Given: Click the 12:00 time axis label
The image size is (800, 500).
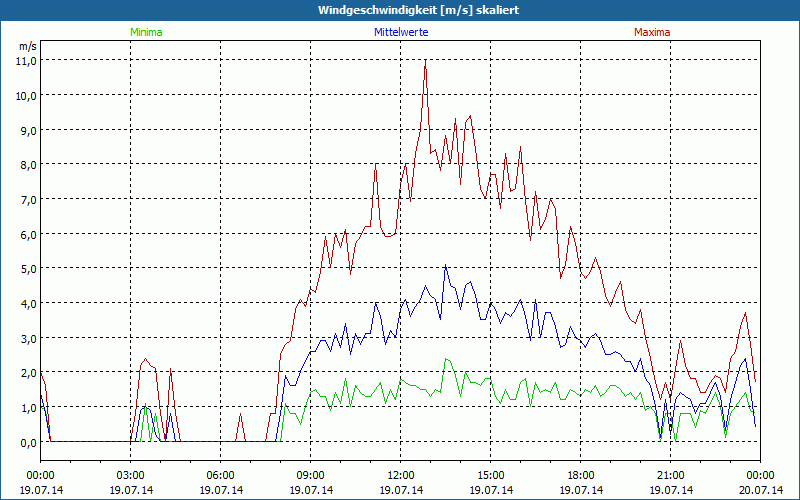Looking at the screenshot, I should pyautogui.click(x=401, y=476).
